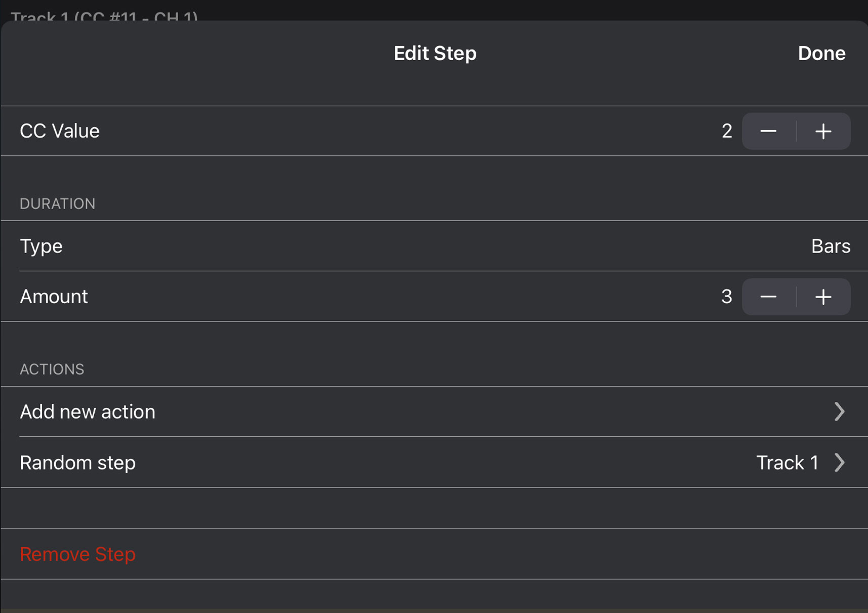This screenshot has width=868, height=613.
Task: Open Add new action via its chevron
Action: (840, 412)
